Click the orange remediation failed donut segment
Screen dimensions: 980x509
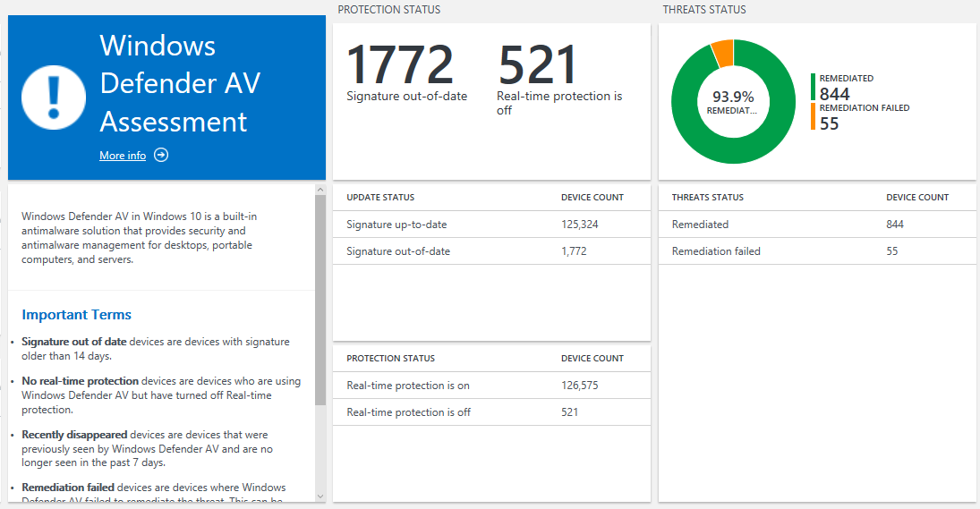[x=723, y=54]
